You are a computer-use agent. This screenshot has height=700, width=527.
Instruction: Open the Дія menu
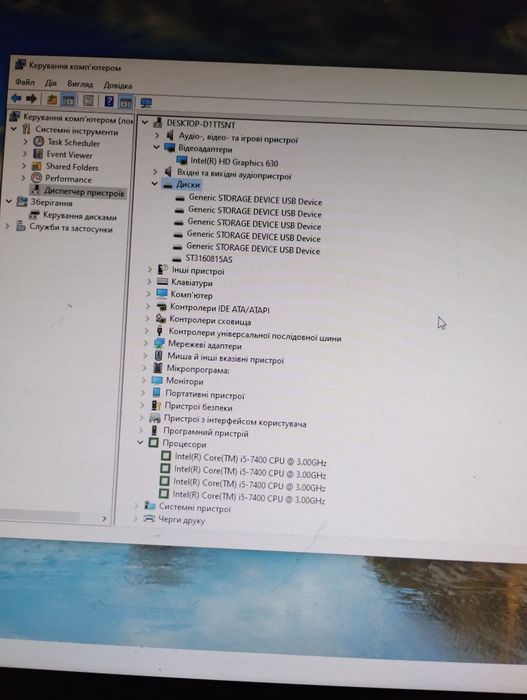[50, 83]
